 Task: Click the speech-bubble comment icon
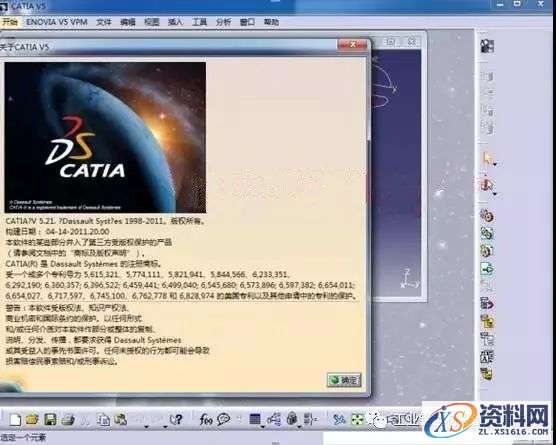(x=224, y=420)
